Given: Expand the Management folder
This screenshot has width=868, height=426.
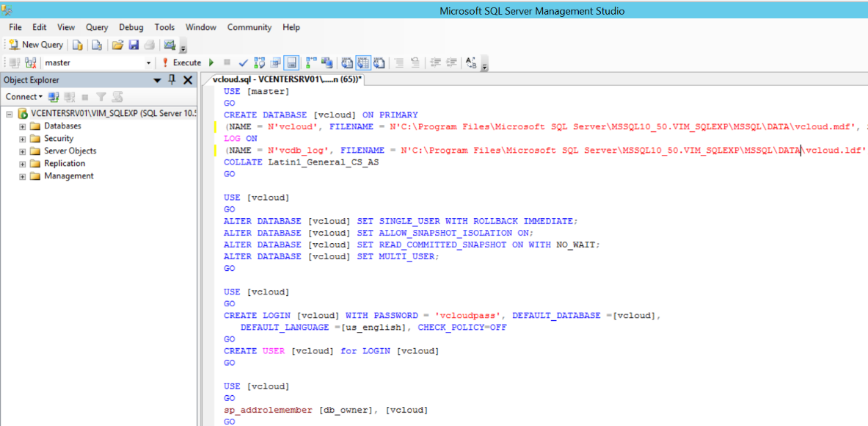Looking at the screenshot, I should pyautogui.click(x=22, y=176).
